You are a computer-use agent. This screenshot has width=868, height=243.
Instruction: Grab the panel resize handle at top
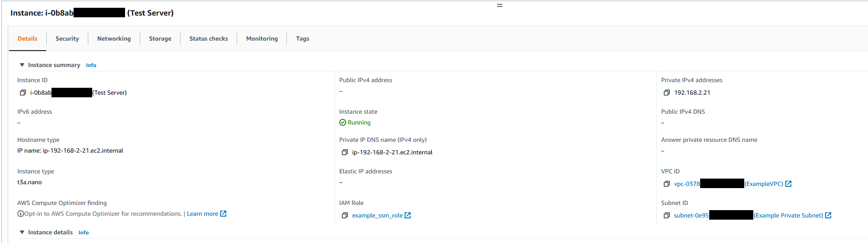[x=500, y=6]
